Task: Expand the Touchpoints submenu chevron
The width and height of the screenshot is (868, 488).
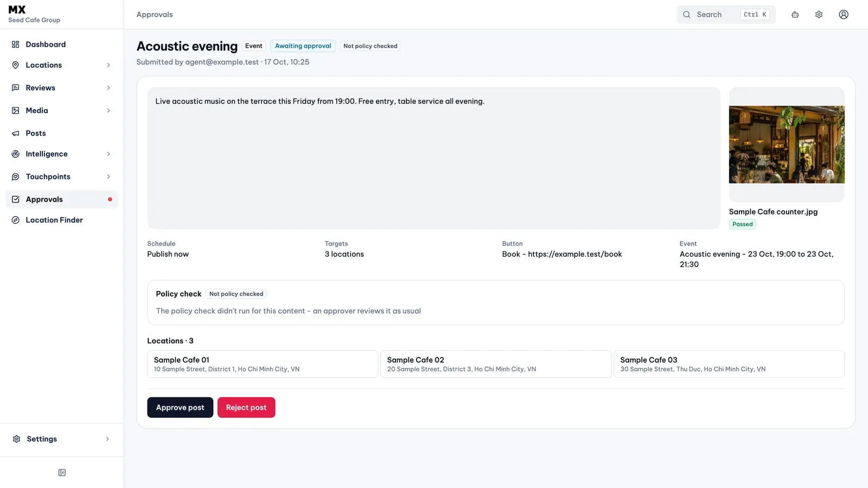Action: [x=108, y=177]
